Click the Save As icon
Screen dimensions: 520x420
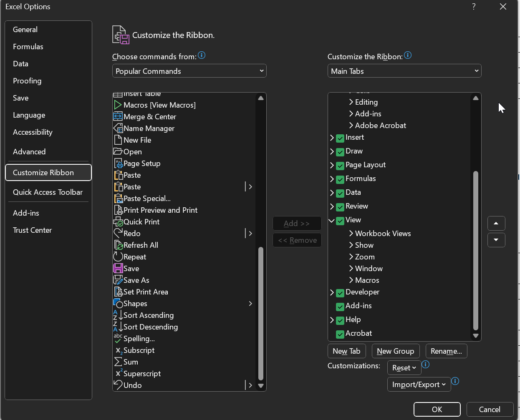pyautogui.click(x=118, y=280)
